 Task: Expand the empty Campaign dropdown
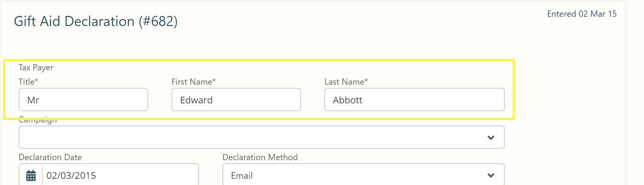tap(261, 137)
